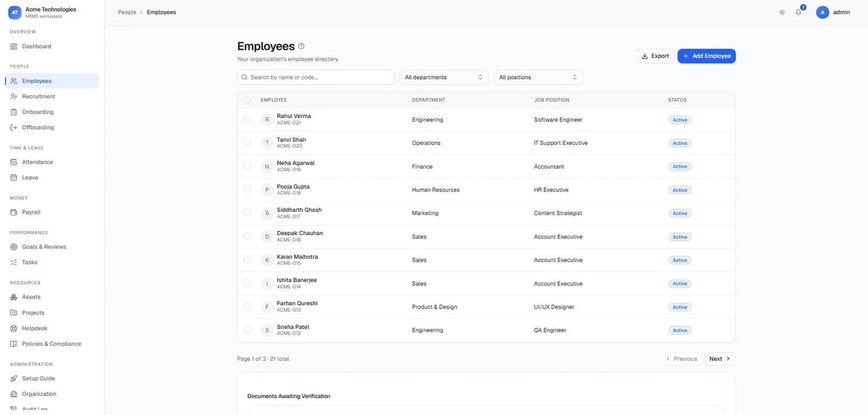Click the Assets boxes icon
The image size is (868, 415).
coord(14,297)
